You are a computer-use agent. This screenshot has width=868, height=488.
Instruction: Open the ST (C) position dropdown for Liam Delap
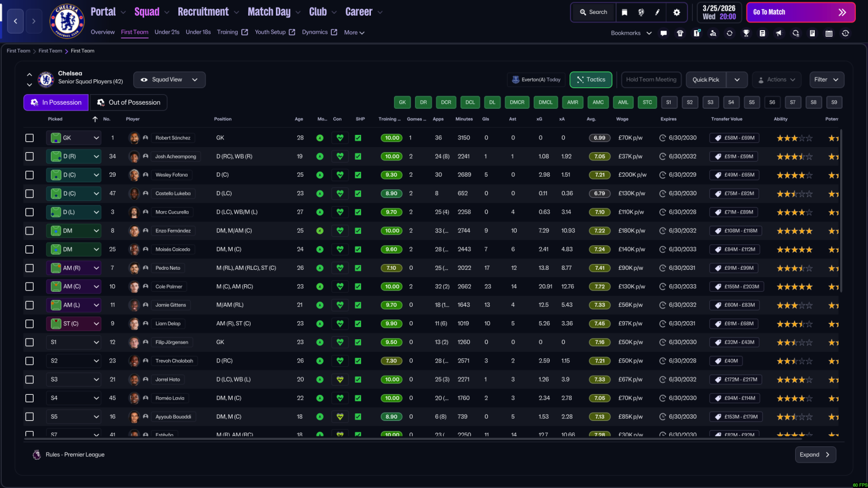[x=74, y=324]
